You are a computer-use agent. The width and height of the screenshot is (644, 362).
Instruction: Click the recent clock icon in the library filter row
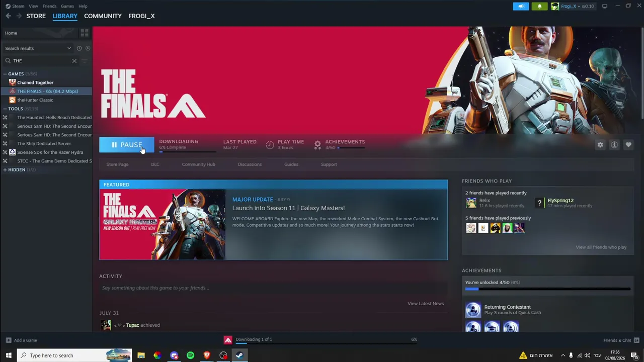point(79,48)
